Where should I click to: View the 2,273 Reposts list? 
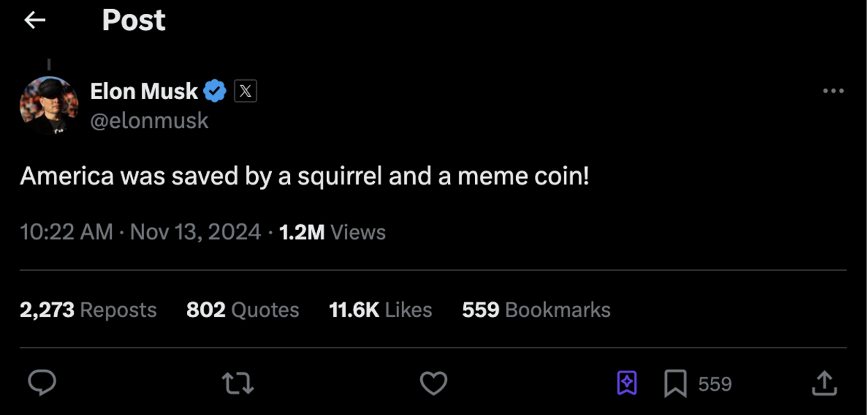(x=88, y=310)
